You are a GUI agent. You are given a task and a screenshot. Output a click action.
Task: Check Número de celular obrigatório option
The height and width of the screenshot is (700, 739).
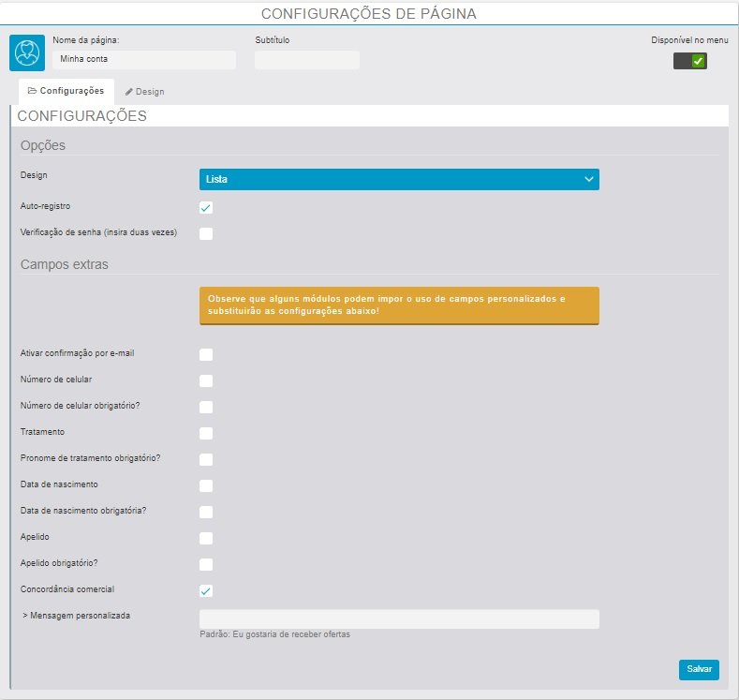click(x=206, y=407)
